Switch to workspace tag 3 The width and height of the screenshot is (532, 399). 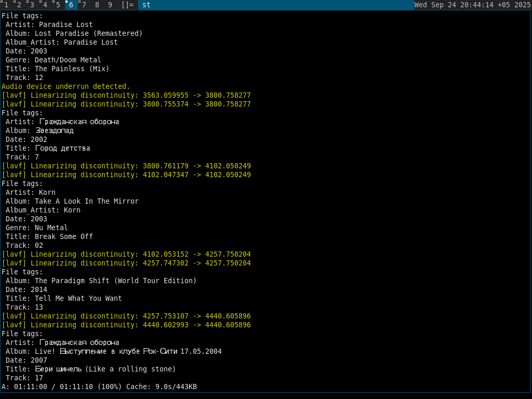click(32, 5)
